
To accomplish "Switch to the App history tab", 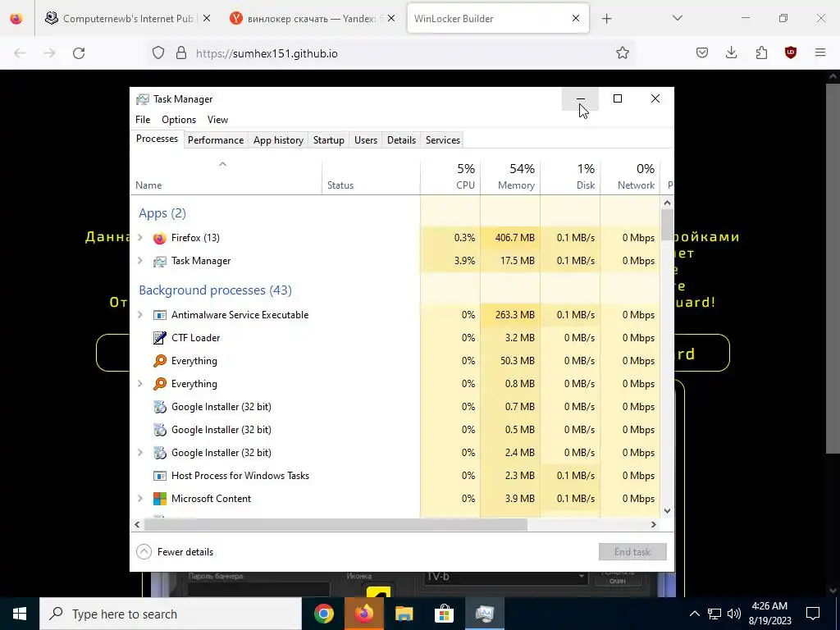I will 278,139.
